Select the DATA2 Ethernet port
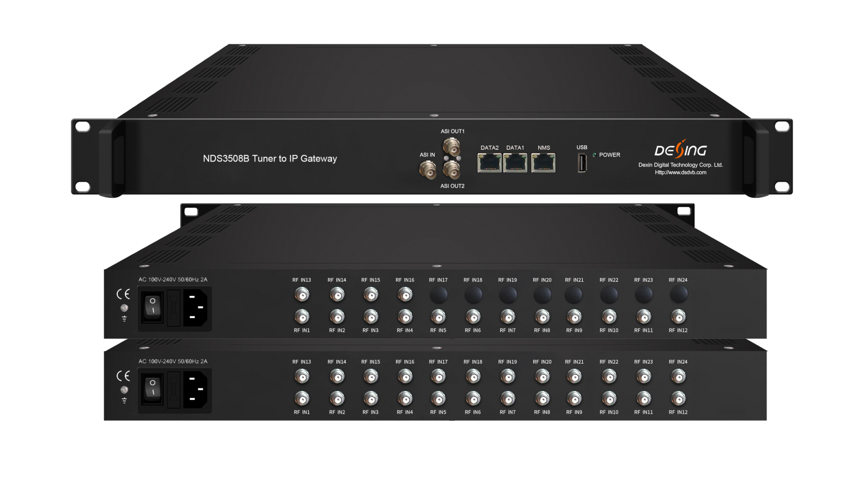Screen dimensions: 868x477 489,163
